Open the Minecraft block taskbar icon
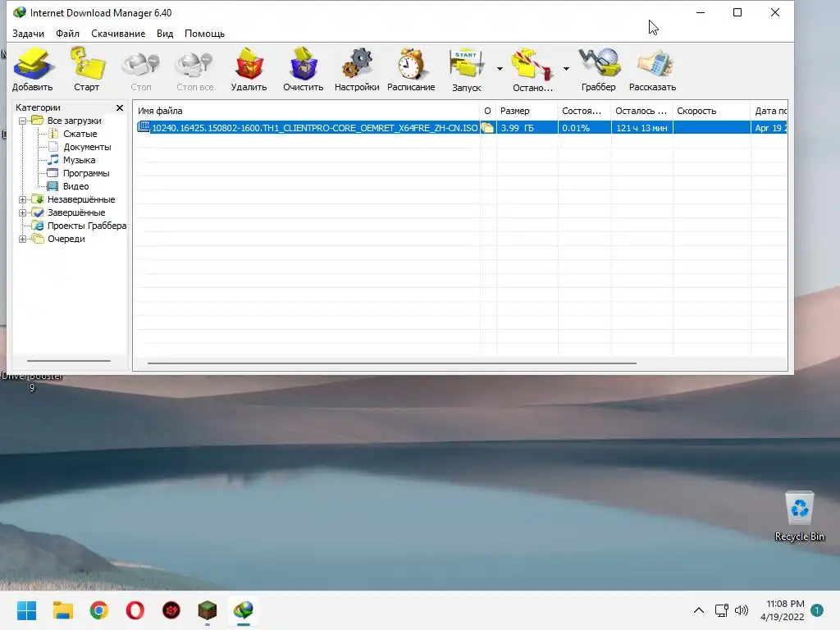 [x=208, y=610]
